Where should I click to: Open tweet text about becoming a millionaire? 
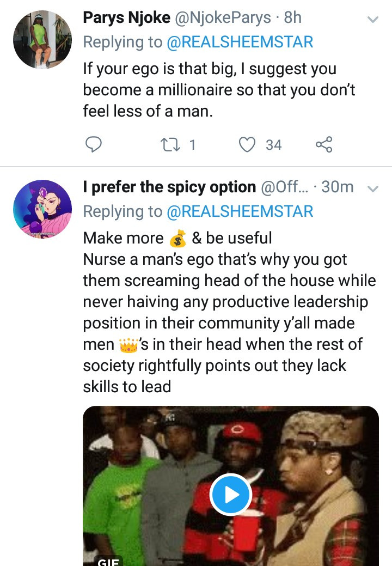click(219, 90)
